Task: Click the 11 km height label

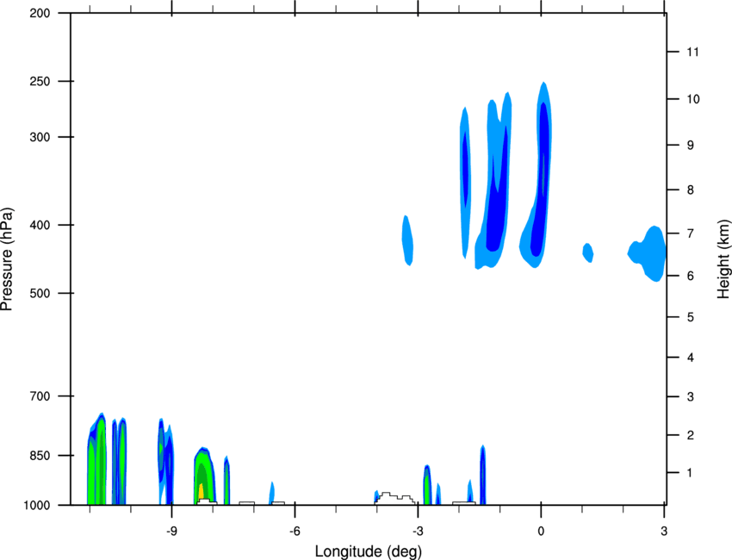Action: [x=692, y=52]
